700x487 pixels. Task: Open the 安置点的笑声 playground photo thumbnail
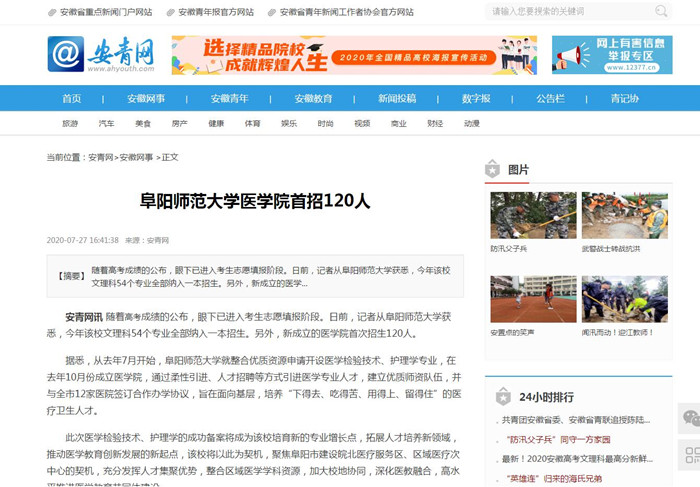533,300
